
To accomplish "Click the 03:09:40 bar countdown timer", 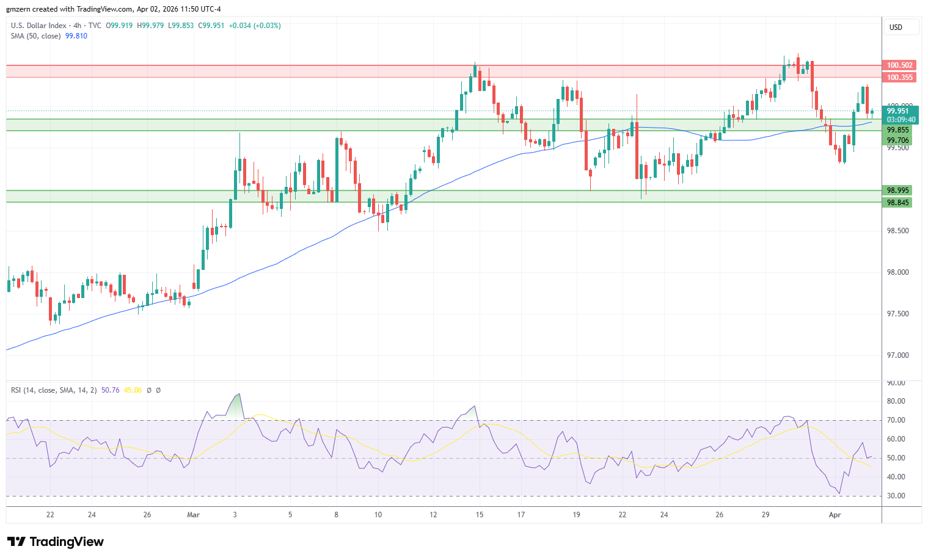I will 901,120.
